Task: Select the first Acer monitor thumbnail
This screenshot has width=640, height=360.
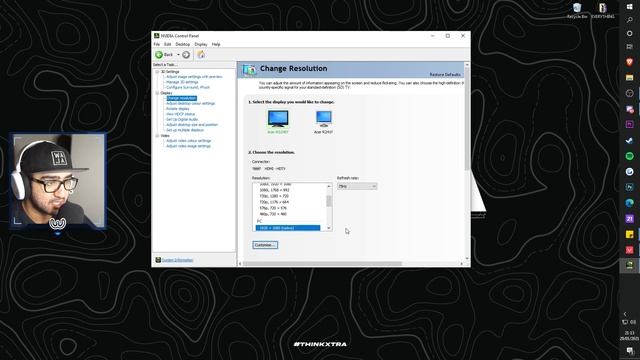Action: tap(278, 121)
